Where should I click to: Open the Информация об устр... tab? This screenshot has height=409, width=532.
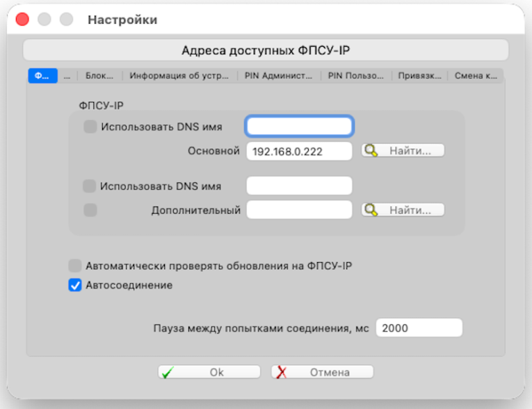tap(179, 76)
